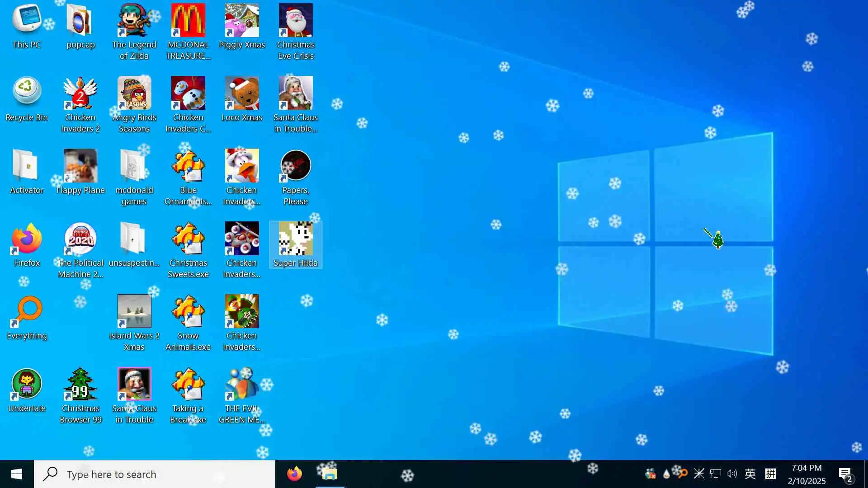The height and width of the screenshot is (488, 868).
Task: Open the notification action center
Action: coord(845,474)
